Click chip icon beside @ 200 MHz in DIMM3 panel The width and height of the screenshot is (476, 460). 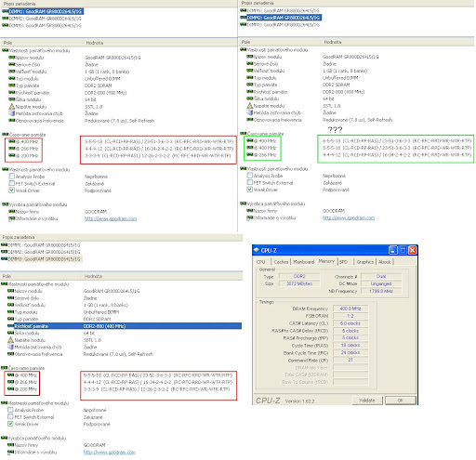(x=10, y=388)
